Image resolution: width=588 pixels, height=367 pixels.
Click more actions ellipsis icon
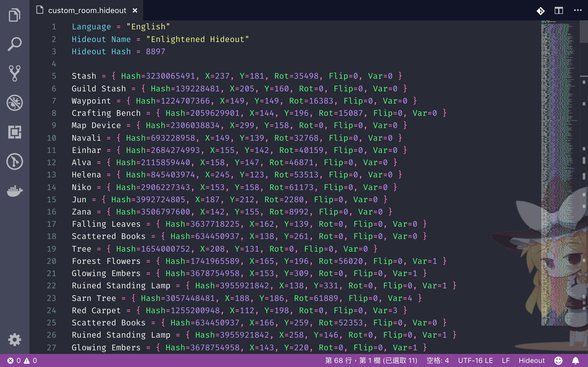(577, 10)
